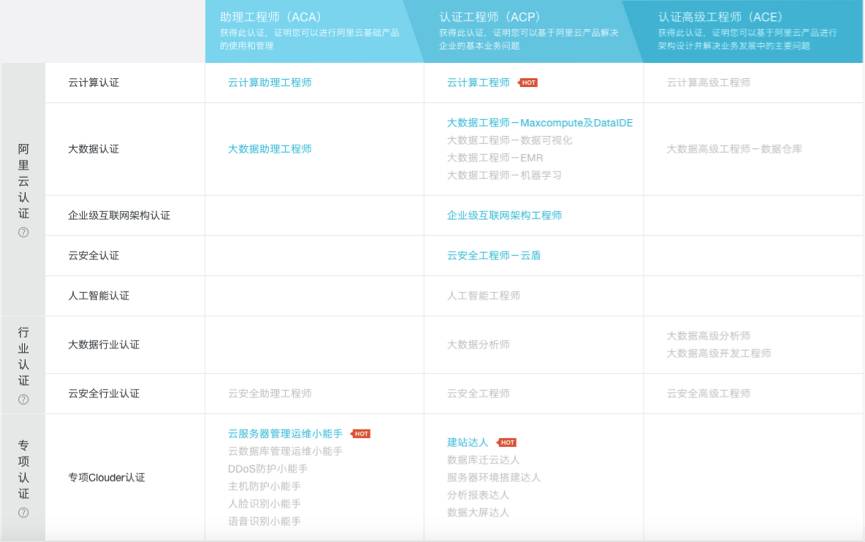The width and height of the screenshot is (865, 542).
Task: Click the 分析报表达人 entry
Action: (478, 495)
